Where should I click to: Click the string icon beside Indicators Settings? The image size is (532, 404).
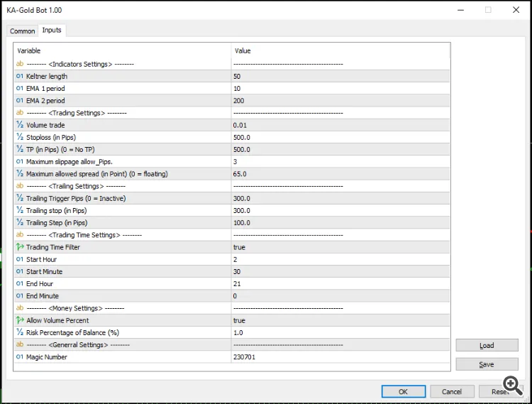coord(20,64)
